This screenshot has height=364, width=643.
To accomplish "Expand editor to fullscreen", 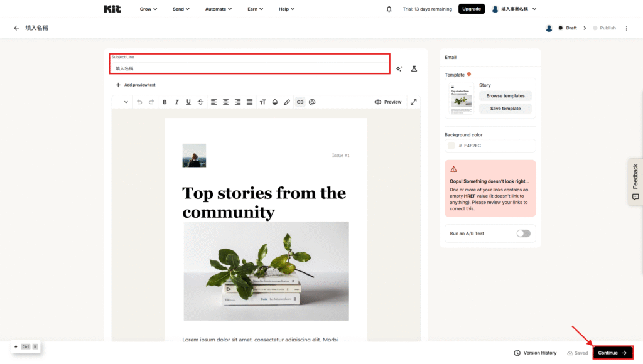I will 414,102.
